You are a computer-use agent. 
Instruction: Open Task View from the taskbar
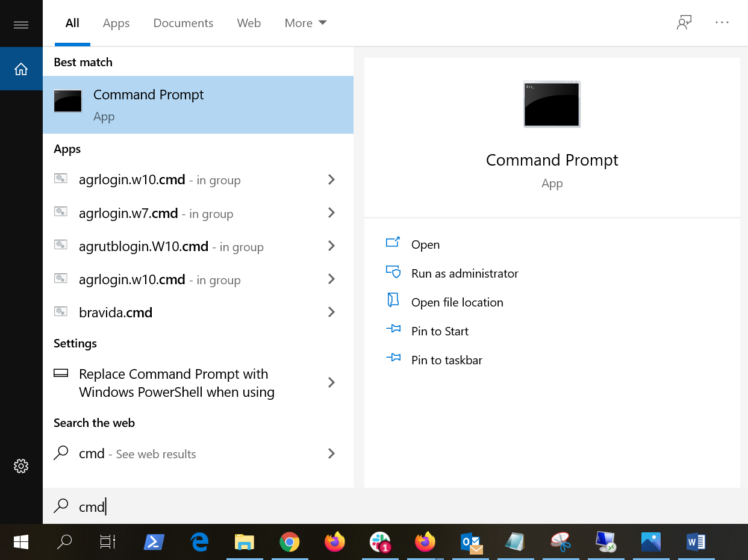(x=108, y=543)
